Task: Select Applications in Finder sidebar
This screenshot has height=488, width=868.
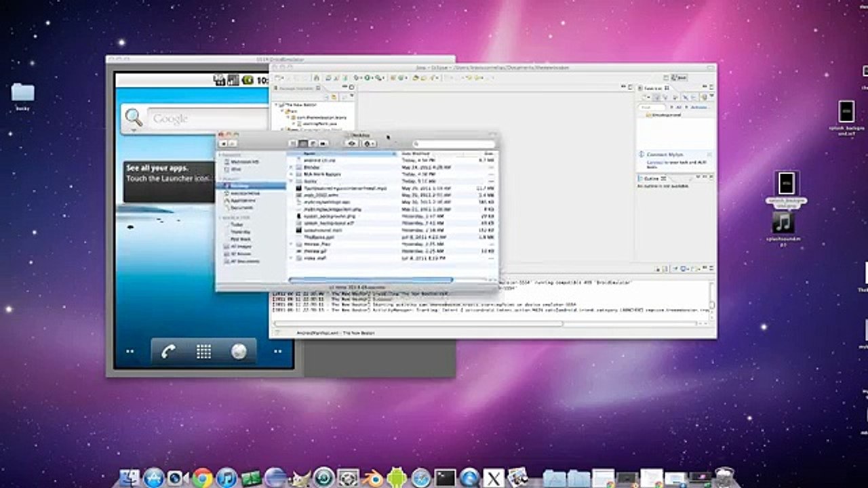Action: click(242, 201)
